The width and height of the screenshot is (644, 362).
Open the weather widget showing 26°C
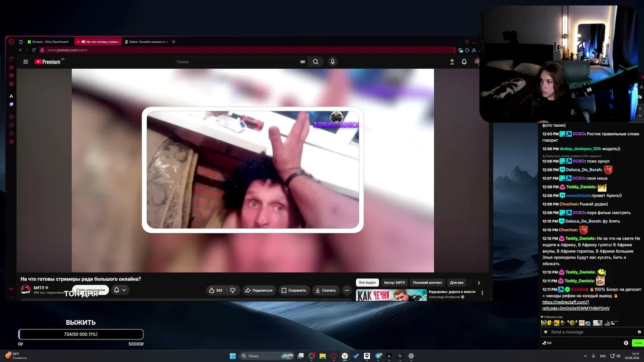point(16,355)
